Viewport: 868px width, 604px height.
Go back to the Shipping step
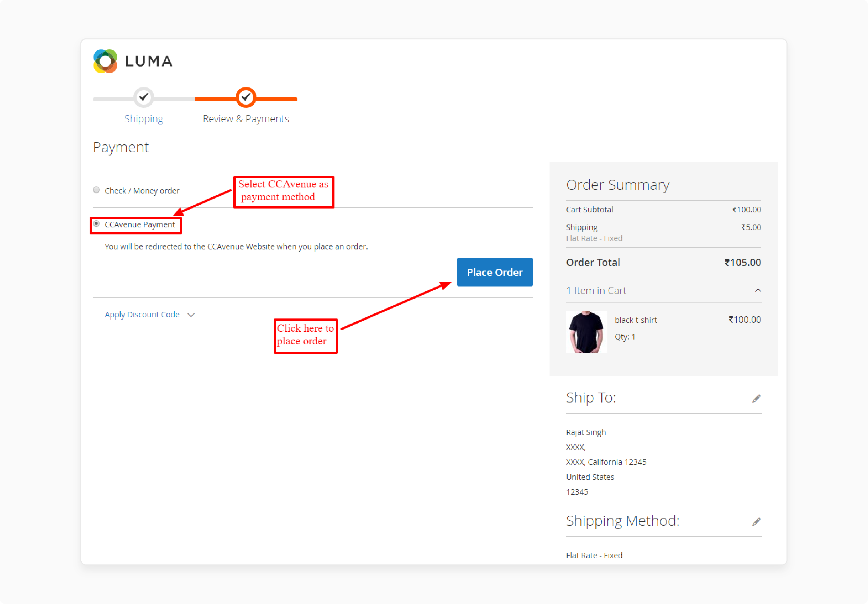[x=144, y=119]
